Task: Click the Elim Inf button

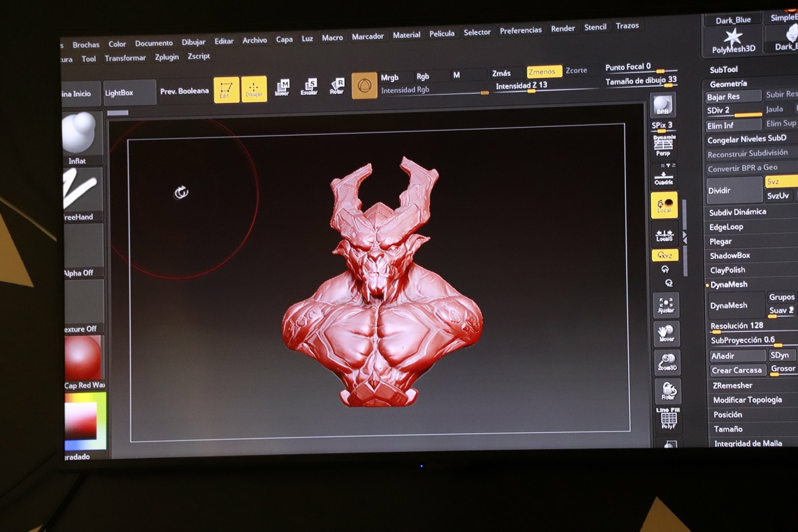Action: point(734,125)
